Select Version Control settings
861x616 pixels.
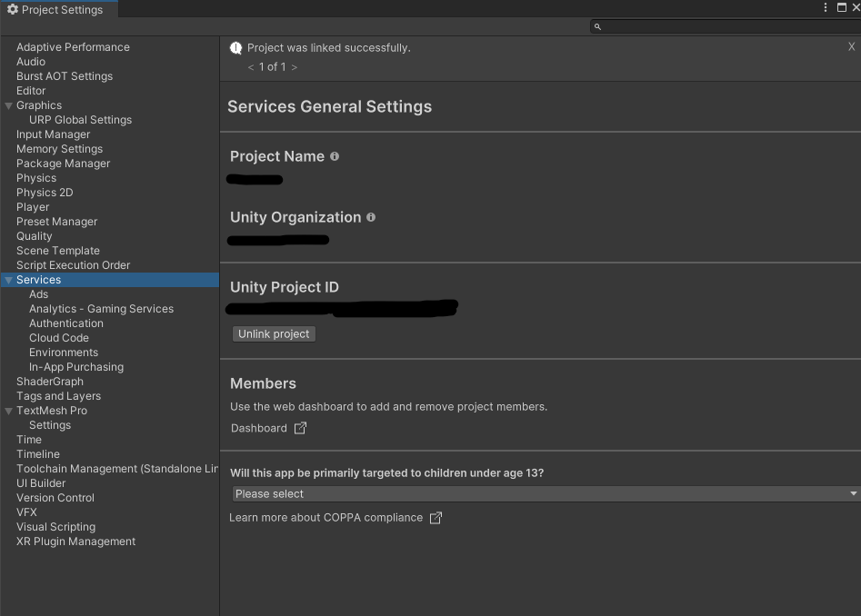[55, 498]
